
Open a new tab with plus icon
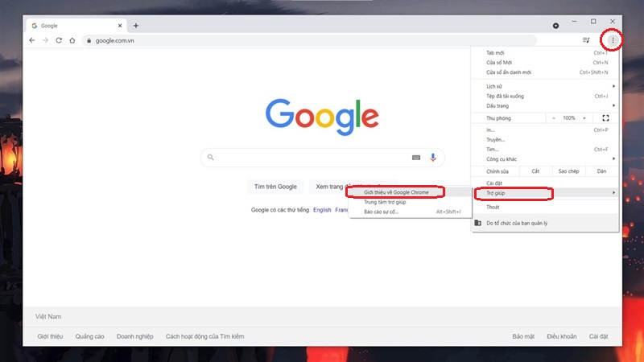click(x=136, y=26)
